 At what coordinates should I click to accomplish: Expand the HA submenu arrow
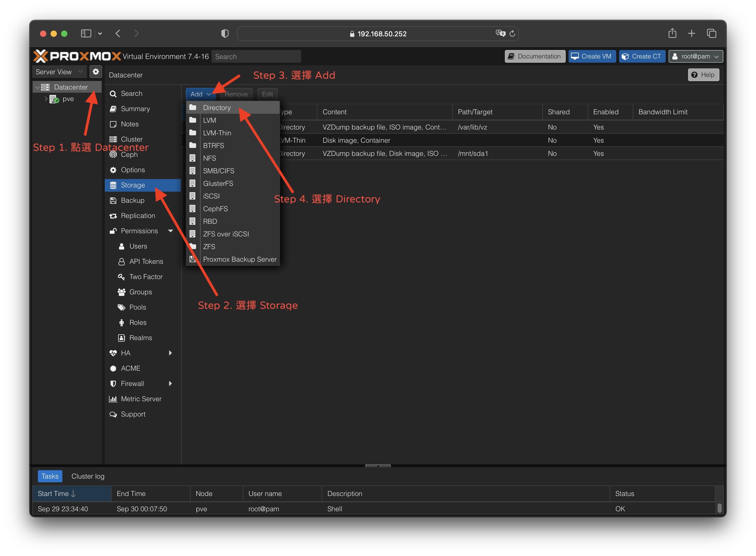[170, 353]
